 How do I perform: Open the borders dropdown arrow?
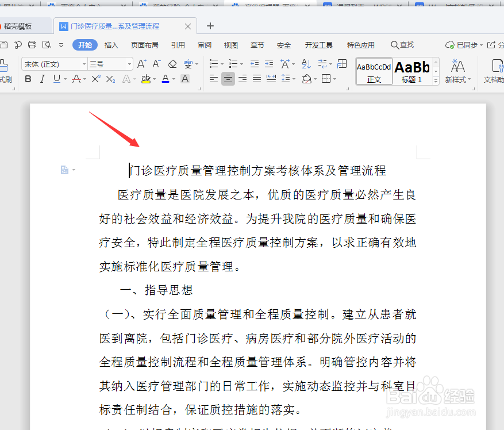click(x=334, y=79)
